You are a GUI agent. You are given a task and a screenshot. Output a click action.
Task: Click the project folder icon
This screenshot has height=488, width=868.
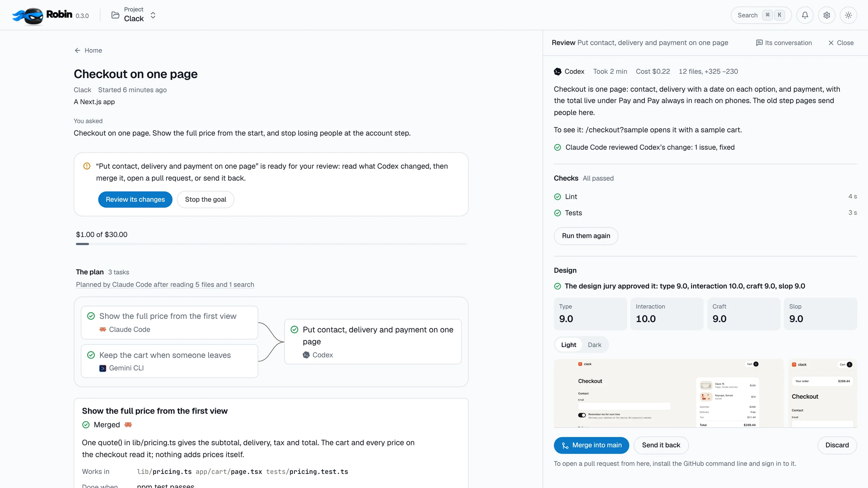115,15
